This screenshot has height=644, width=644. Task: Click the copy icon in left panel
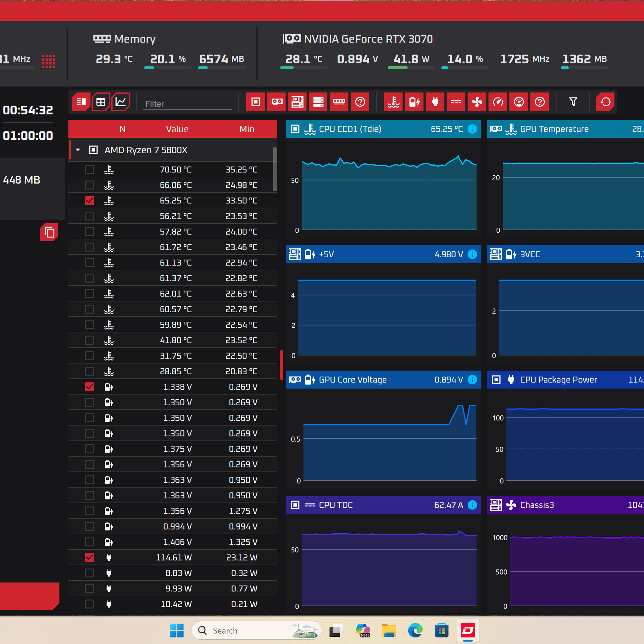[x=49, y=232]
